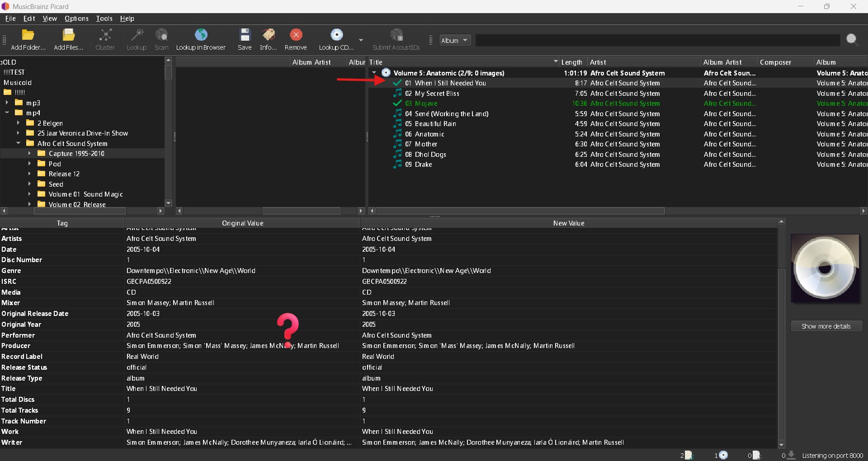Click the albums count disc icon in the status bar

coord(723,455)
